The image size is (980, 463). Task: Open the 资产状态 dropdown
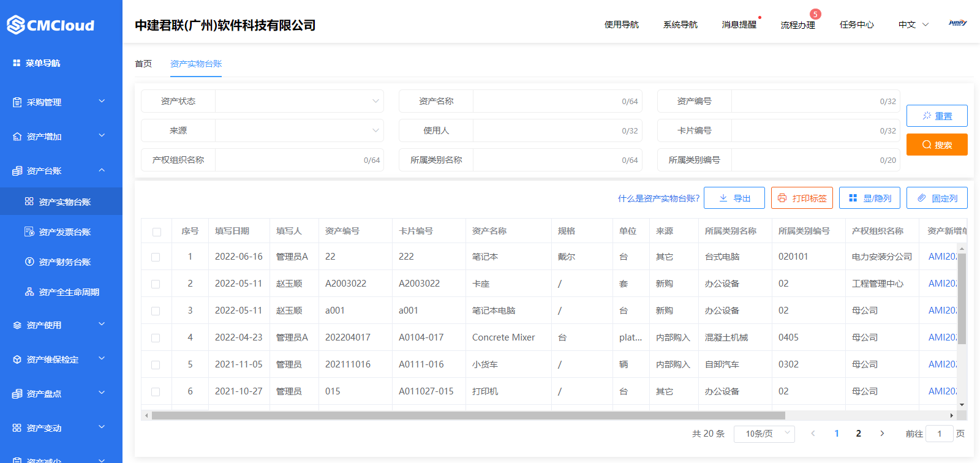tap(299, 101)
